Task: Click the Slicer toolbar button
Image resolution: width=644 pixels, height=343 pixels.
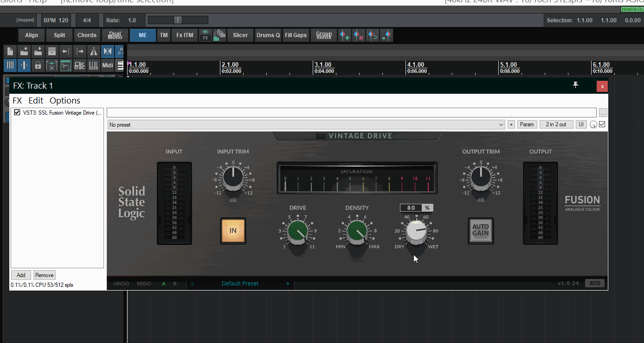Action: [x=240, y=35]
